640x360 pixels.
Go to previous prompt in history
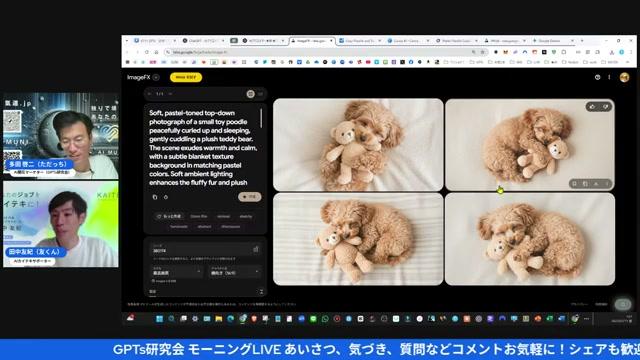150,94
